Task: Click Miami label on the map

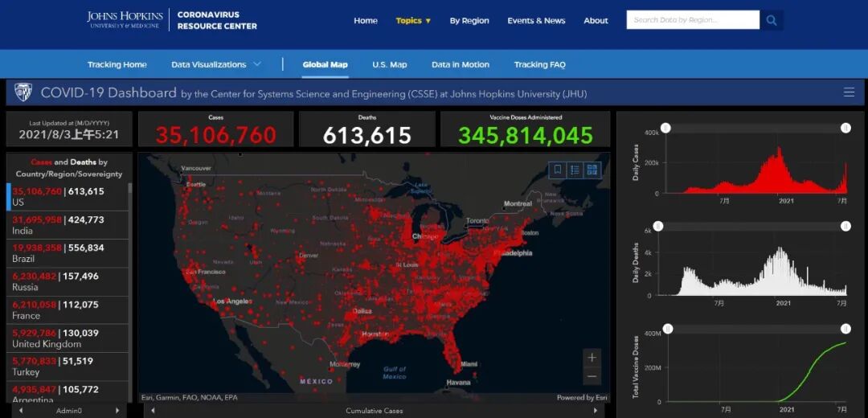Action: [469, 364]
